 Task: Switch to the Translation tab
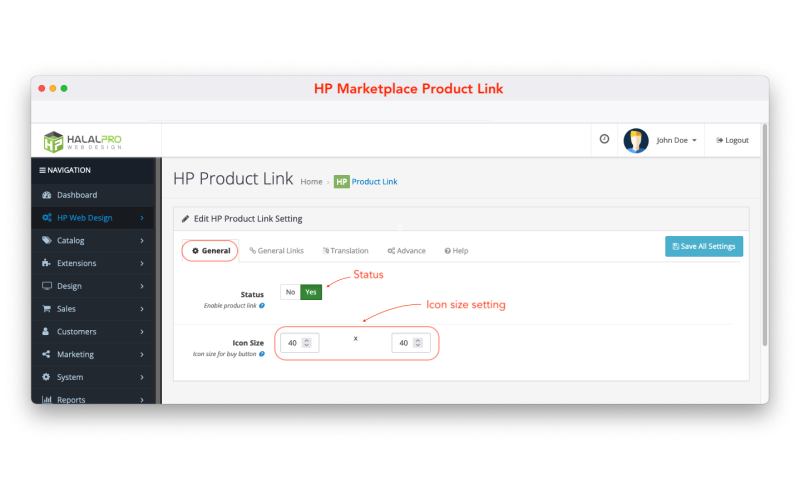point(345,251)
